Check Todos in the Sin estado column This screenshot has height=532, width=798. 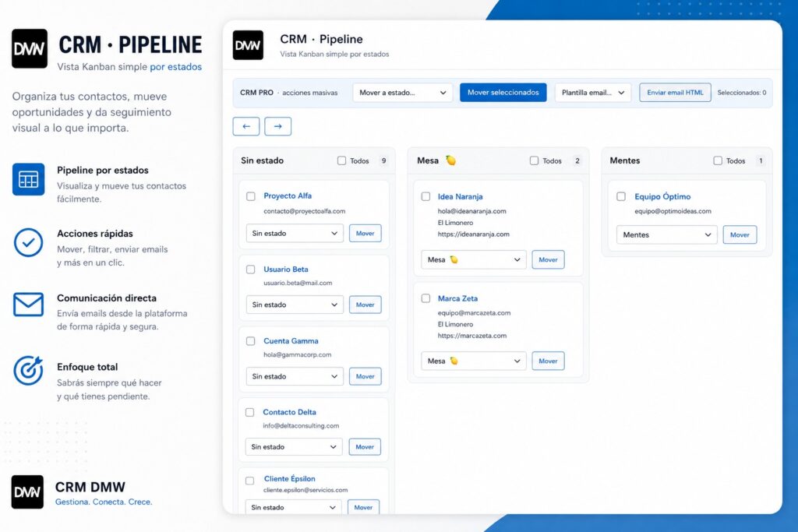(x=341, y=160)
